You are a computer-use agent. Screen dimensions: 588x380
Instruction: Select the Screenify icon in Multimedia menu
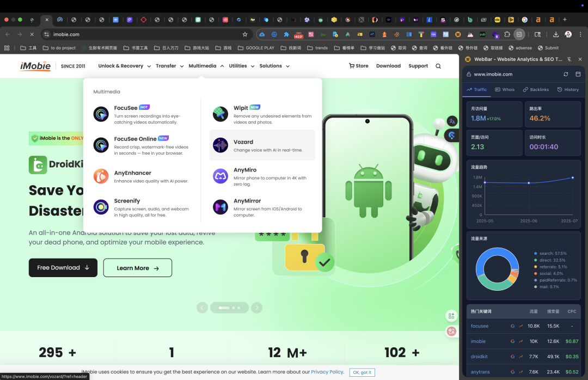coord(101,207)
